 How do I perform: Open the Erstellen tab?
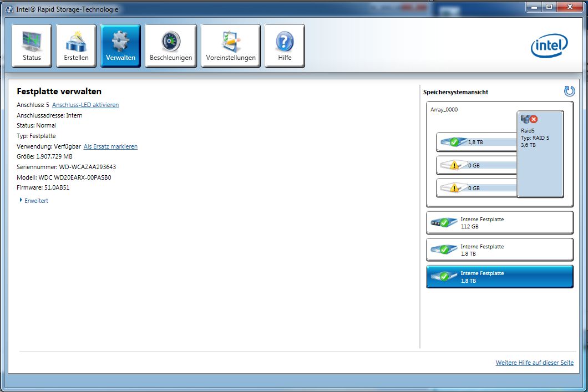coord(76,45)
